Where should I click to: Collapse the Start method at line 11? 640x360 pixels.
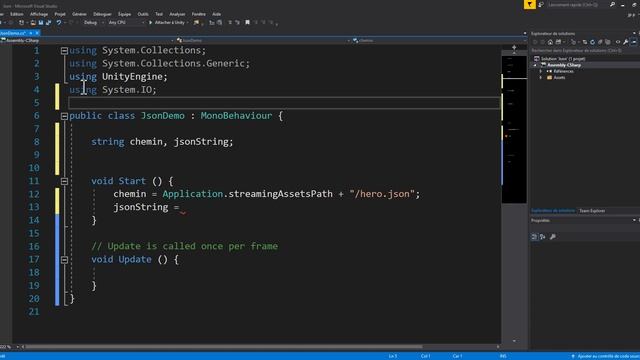coord(64,181)
